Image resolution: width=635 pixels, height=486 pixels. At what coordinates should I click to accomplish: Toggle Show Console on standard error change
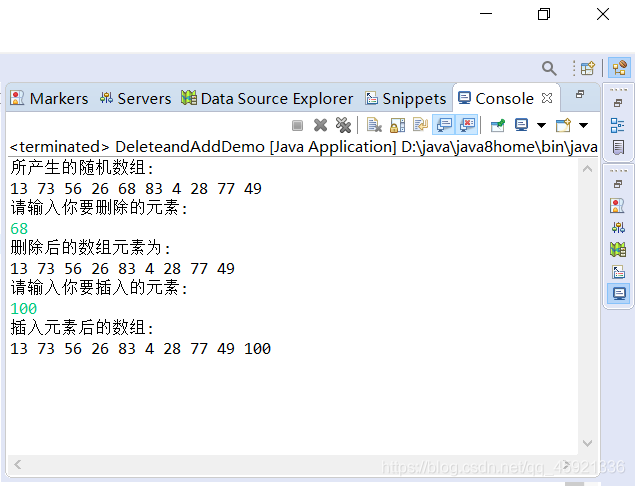467,125
